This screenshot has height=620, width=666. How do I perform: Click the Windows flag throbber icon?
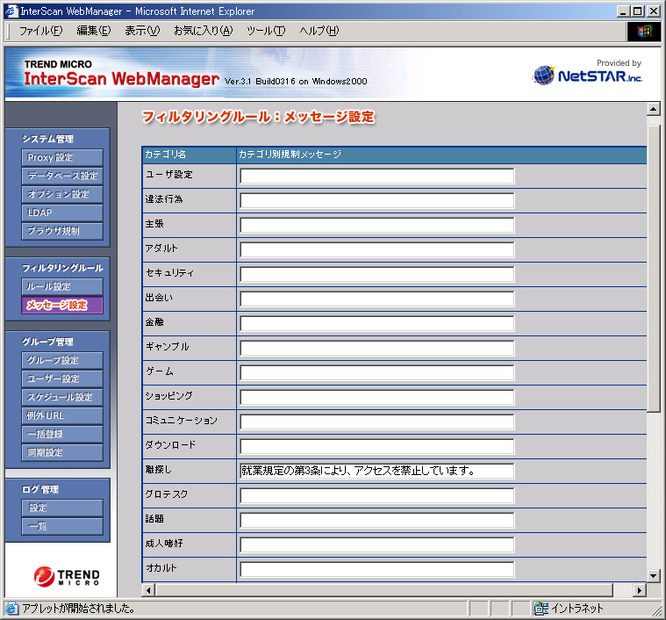[x=644, y=31]
